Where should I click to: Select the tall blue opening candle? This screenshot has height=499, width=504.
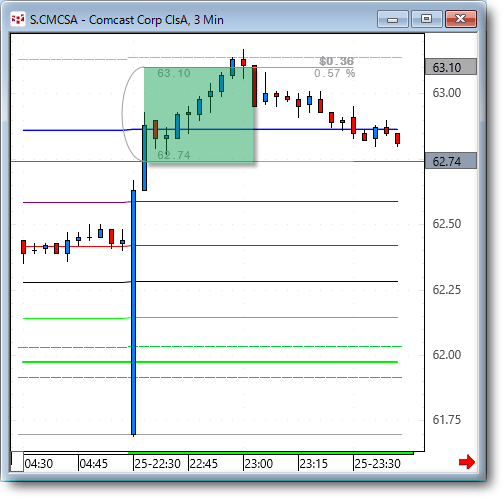point(134,312)
